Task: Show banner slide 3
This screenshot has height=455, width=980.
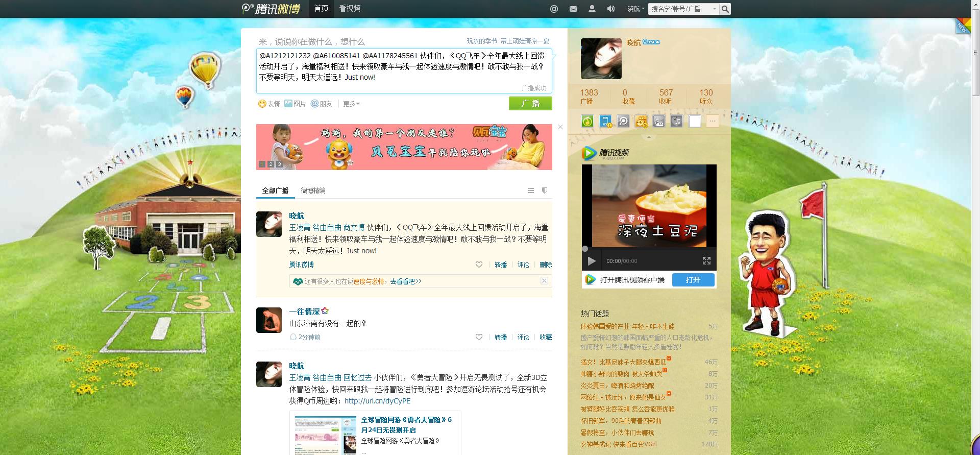Action: pos(279,164)
